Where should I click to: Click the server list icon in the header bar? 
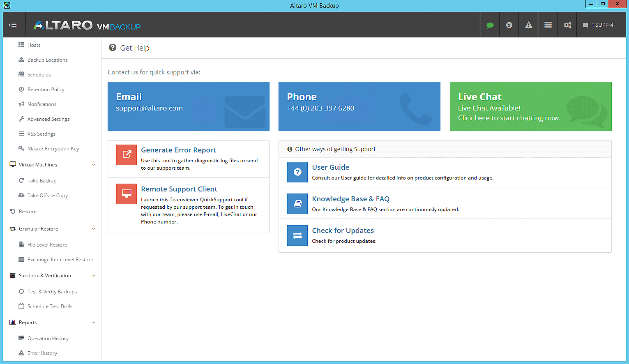(x=548, y=25)
